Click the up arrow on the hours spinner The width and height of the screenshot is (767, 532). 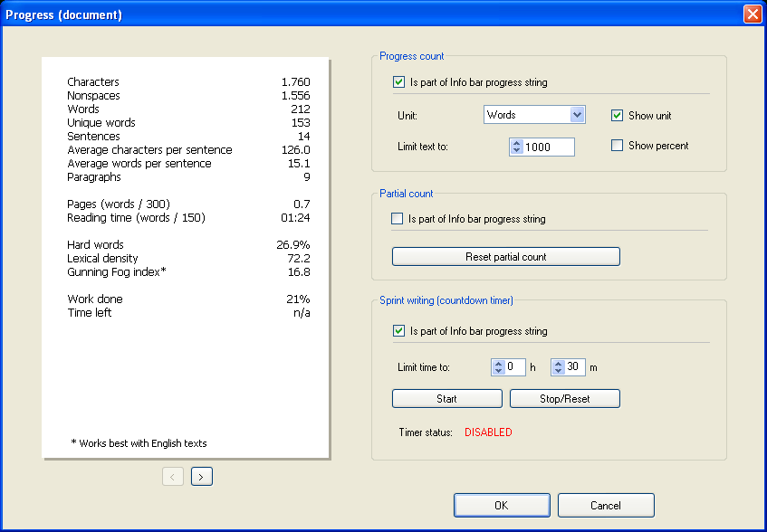point(500,363)
